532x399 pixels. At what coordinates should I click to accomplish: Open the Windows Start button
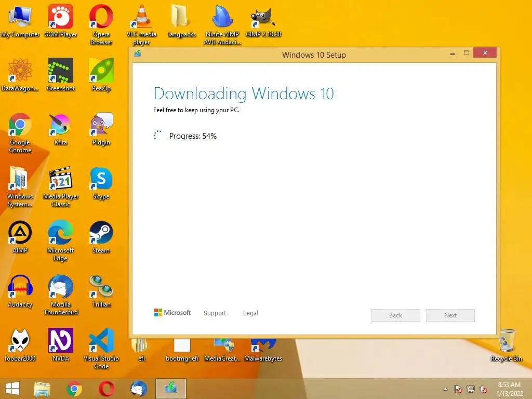[12, 389]
